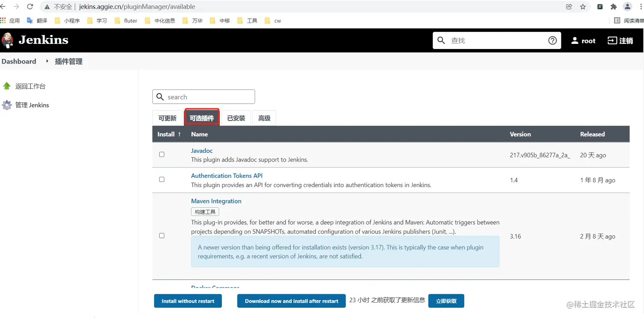Click the Jenkins butler logo icon
The image size is (644, 318).
(7, 40)
